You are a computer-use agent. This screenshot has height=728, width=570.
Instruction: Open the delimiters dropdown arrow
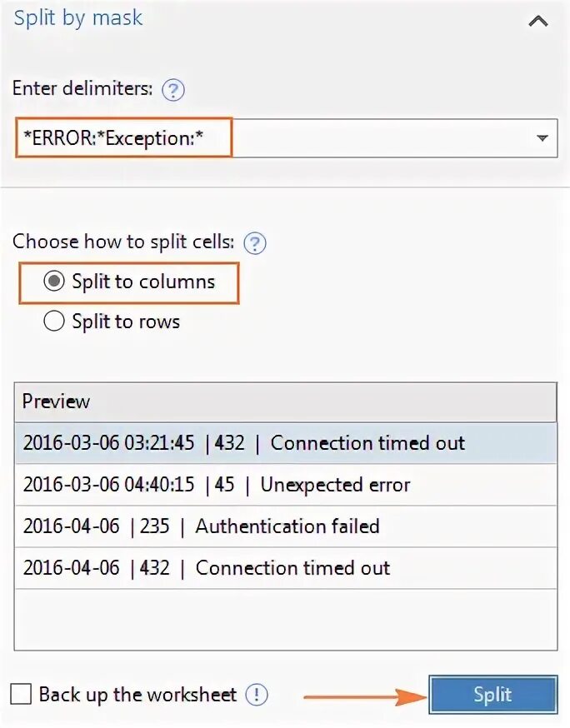(542, 138)
